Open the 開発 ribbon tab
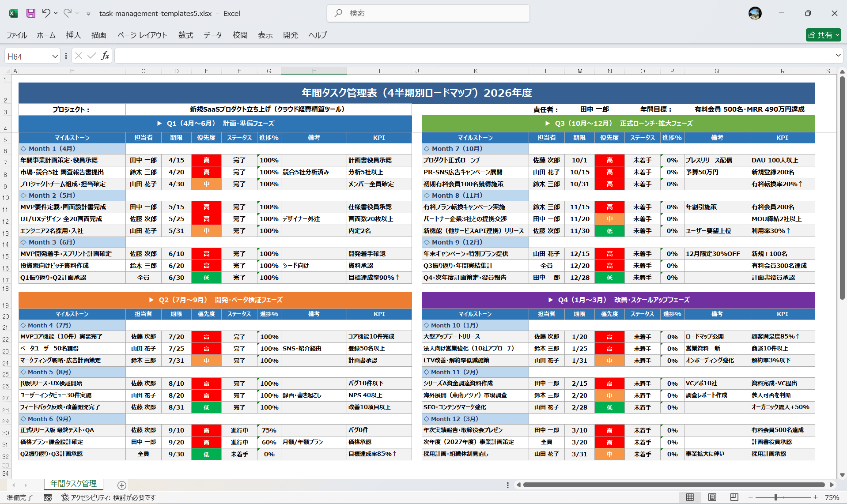Viewport: 847px width, 504px height. tap(291, 35)
